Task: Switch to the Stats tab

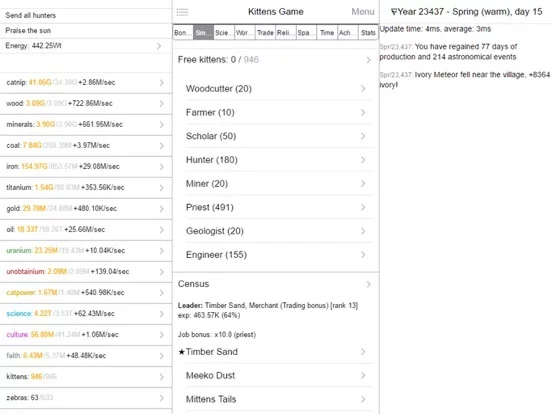Action: 368,33
